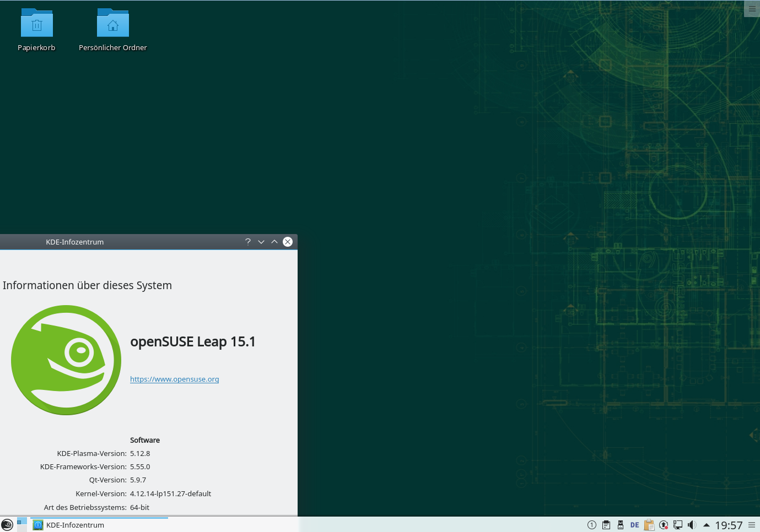Click the virtual desktop pager
Image resolution: width=760 pixels, height=532 pixels.
(21, 525)
